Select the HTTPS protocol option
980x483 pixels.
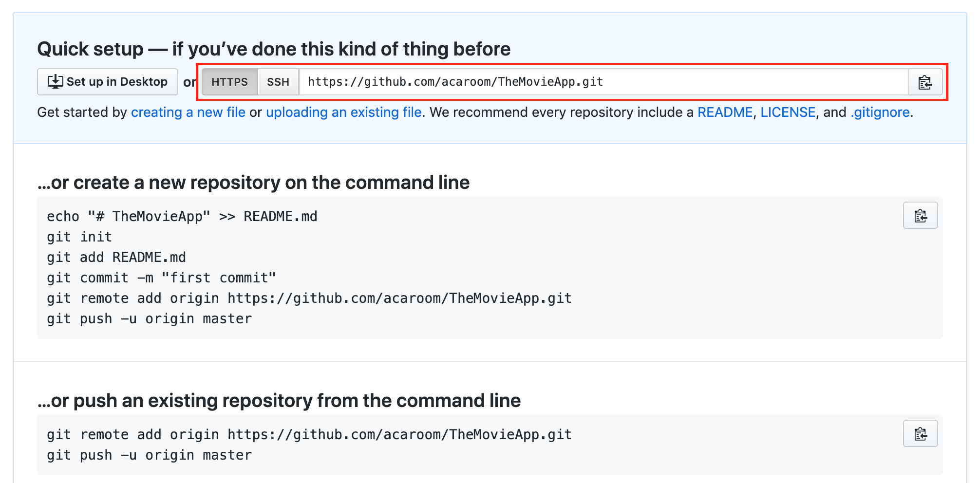tap(229, 82)
